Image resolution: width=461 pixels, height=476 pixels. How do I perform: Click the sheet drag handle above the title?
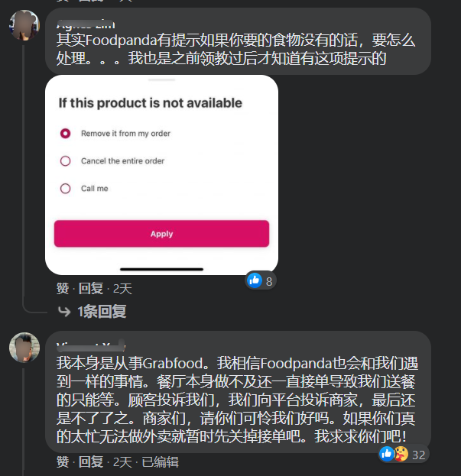(x=161, y=79)
